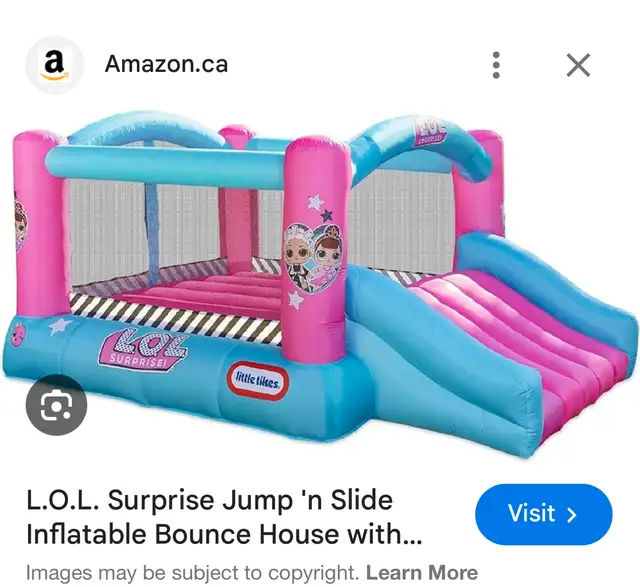Image resolution: width=640 pixels, height=587 pixels.
Task: Click the Amazon logo icon
Action: pyautogui.click(x=55, y=65)
